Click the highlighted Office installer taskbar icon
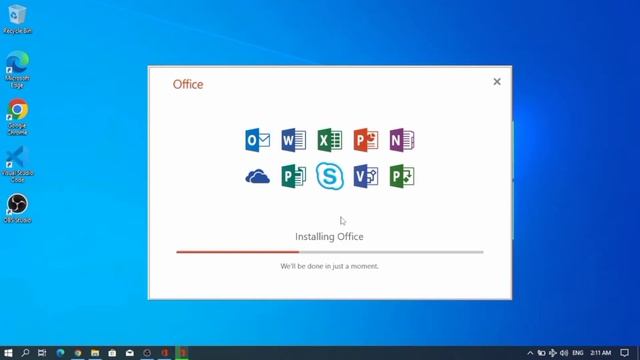Screen dimensions: 640x360 click(182, 353)
